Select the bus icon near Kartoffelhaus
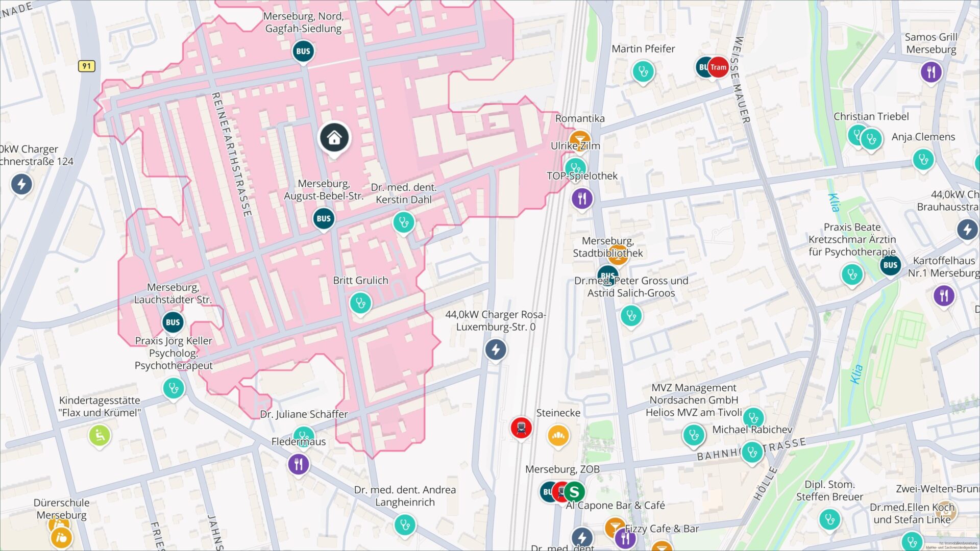Screen dimensions: 980x551 (890, 265)
